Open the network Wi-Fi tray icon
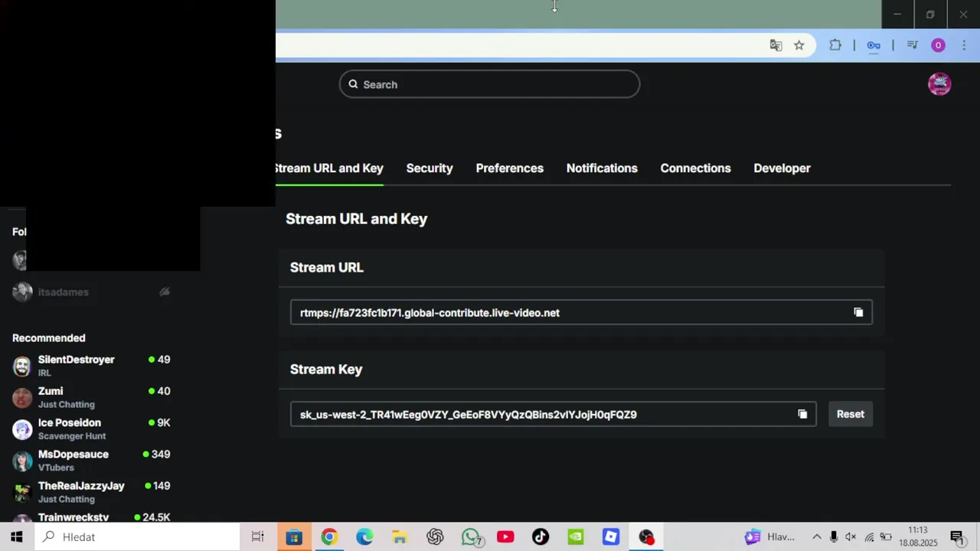980x551 pixels. 869,537
